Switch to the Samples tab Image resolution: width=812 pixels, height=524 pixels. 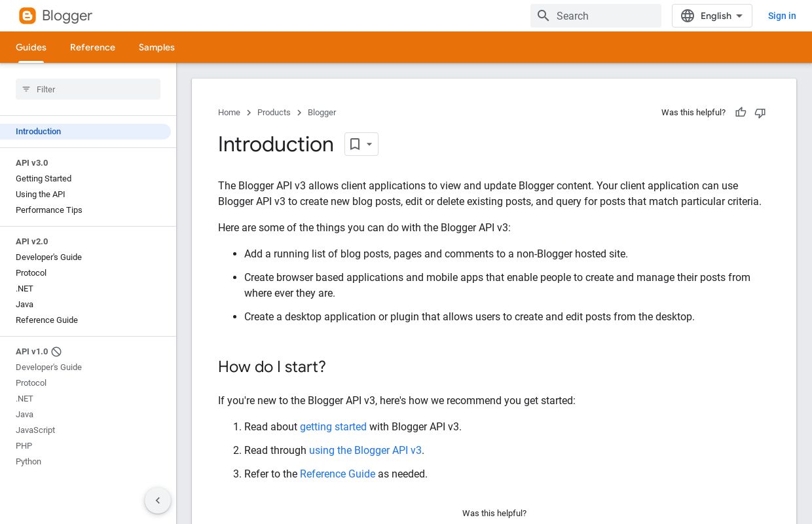pos(157,47)
